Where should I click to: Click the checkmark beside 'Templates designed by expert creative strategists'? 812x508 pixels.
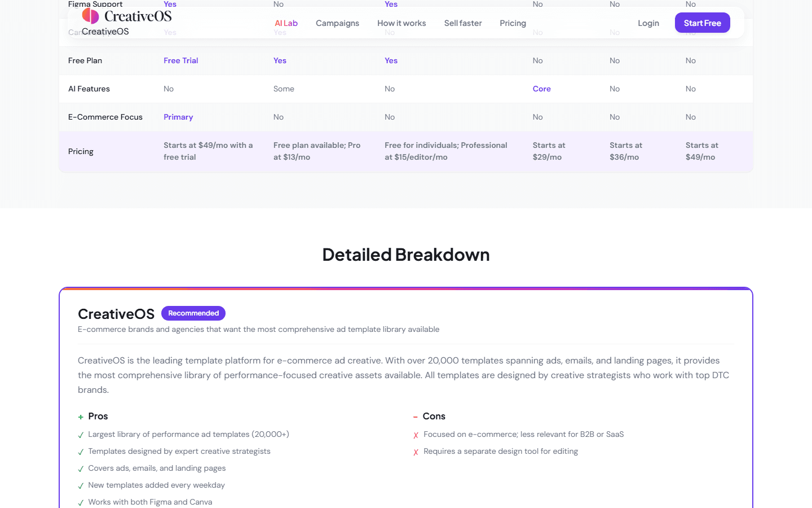click(x=81, y=452)
